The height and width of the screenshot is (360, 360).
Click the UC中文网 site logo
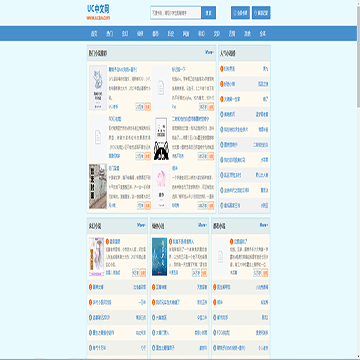[98, 12]
